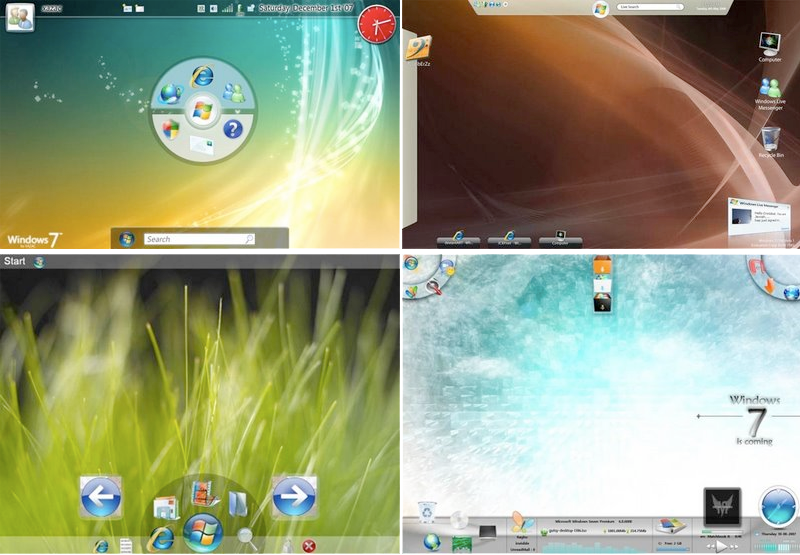
Task: Click the speaker volume icon in top bar
Action: point(214,8)
